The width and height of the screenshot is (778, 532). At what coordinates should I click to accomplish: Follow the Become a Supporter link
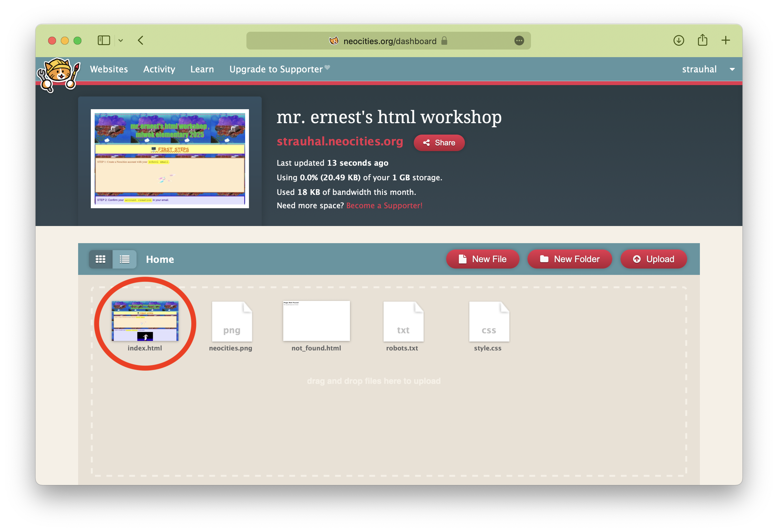click(x=384, y=205)
